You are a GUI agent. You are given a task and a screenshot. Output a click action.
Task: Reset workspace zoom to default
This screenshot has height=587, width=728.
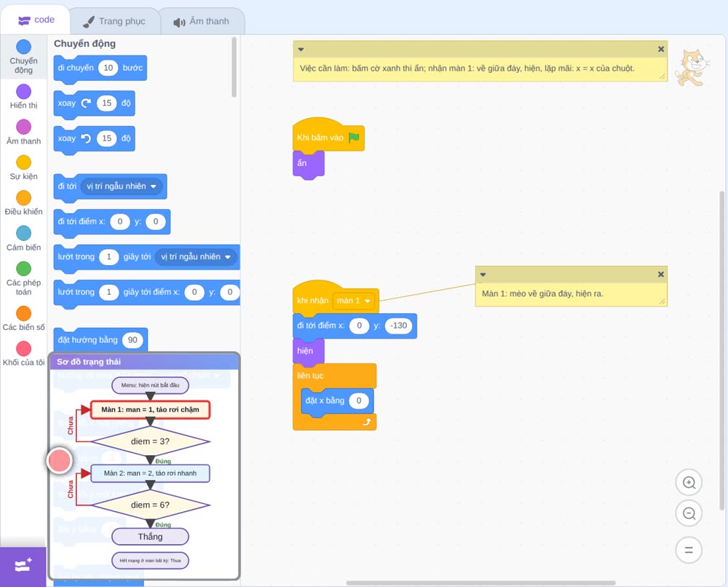[x=689, y=551]
